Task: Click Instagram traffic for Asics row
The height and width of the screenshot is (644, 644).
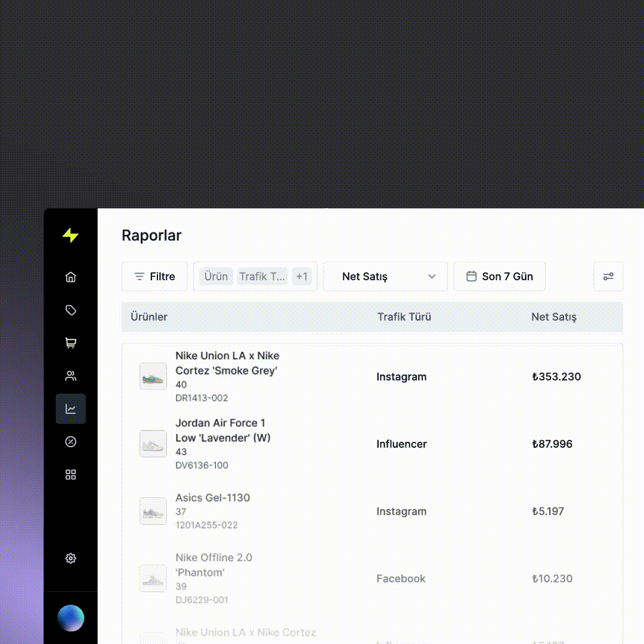Action: pyautogui.click(x=402, y=512)
